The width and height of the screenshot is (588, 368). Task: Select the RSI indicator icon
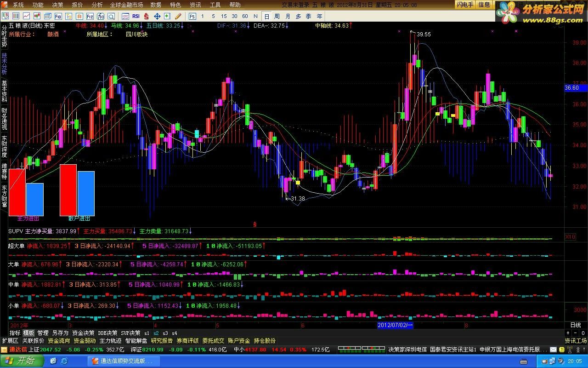click(x=136, y=16)
